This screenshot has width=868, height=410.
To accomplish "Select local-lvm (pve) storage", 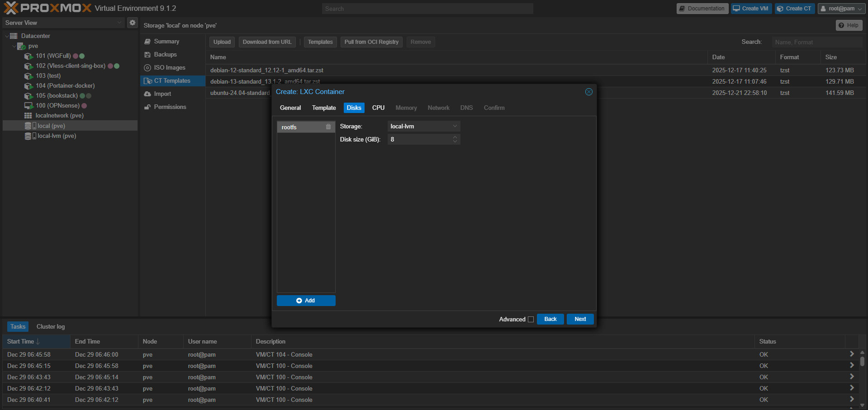I will click(x=57, y=136).
